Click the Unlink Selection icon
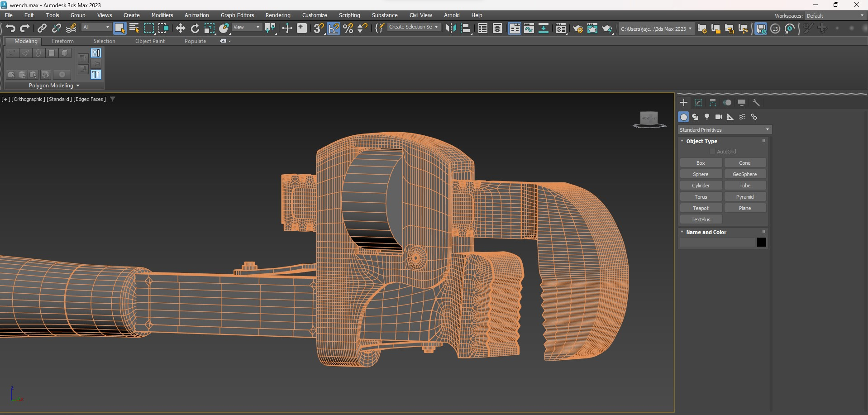The height and width of the screenshot is (415, 868). pyautogui.click(x=56, y=28)
